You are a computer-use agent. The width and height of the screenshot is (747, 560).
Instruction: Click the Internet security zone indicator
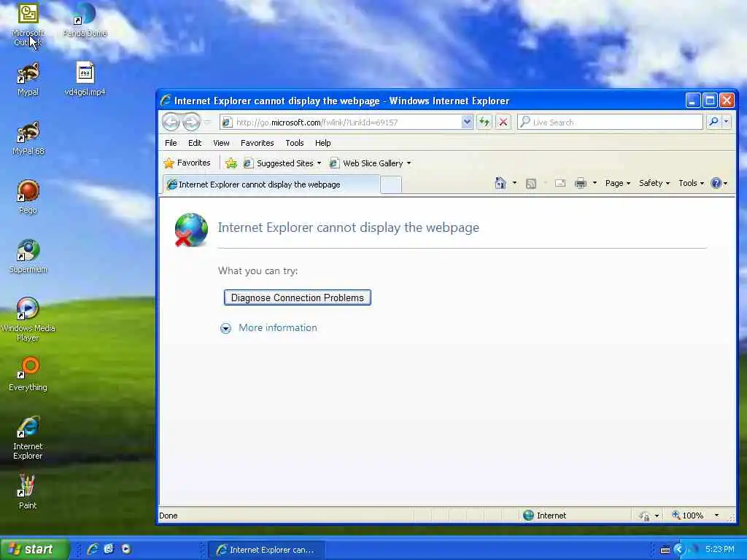(544, 516)
